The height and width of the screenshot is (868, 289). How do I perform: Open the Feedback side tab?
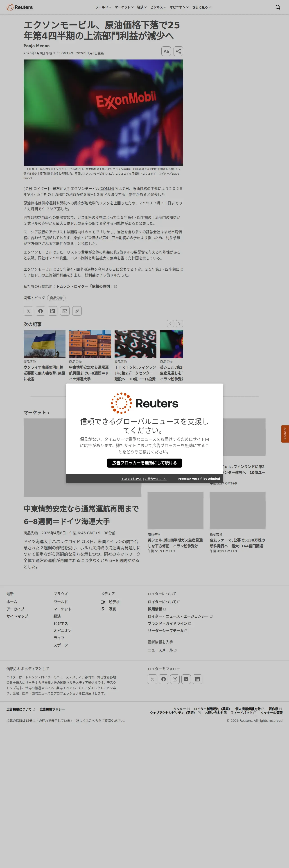tap(285, 434)
